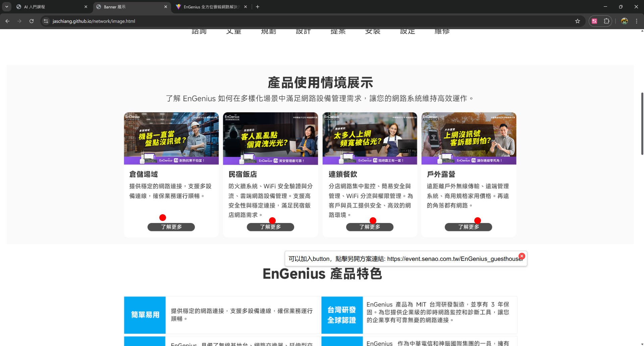644x346 pixels.
Task: Open the pink translate extension icon
Action: point(594,21)
